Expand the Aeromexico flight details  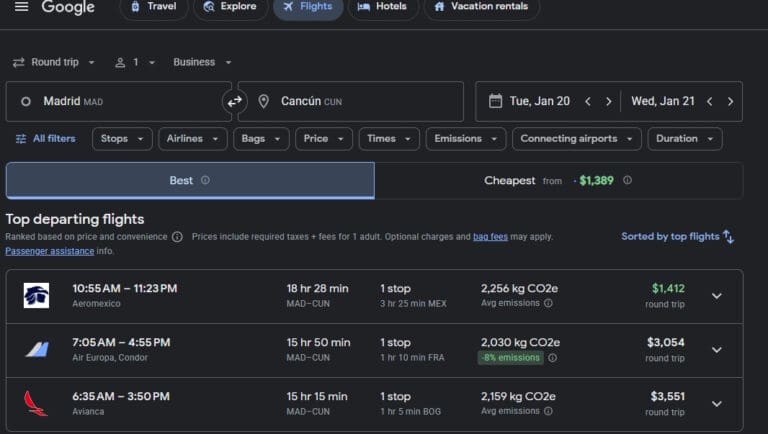point(716,296)
